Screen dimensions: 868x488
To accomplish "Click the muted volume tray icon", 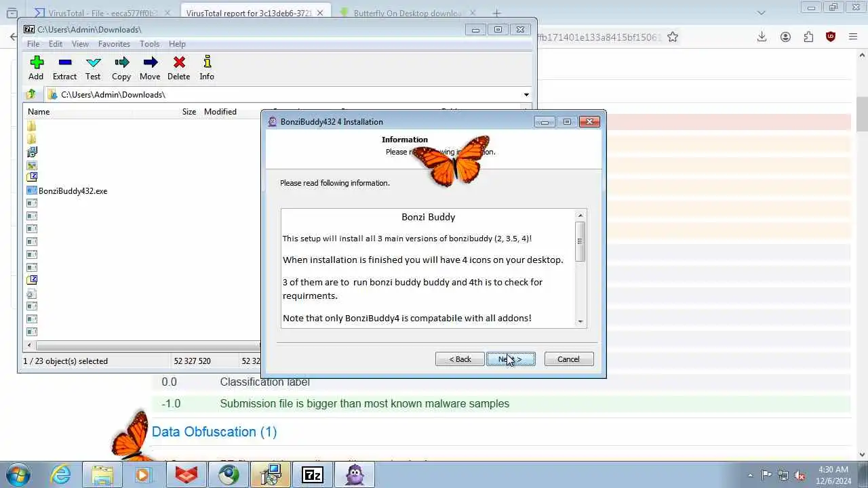I will point(800,475).
